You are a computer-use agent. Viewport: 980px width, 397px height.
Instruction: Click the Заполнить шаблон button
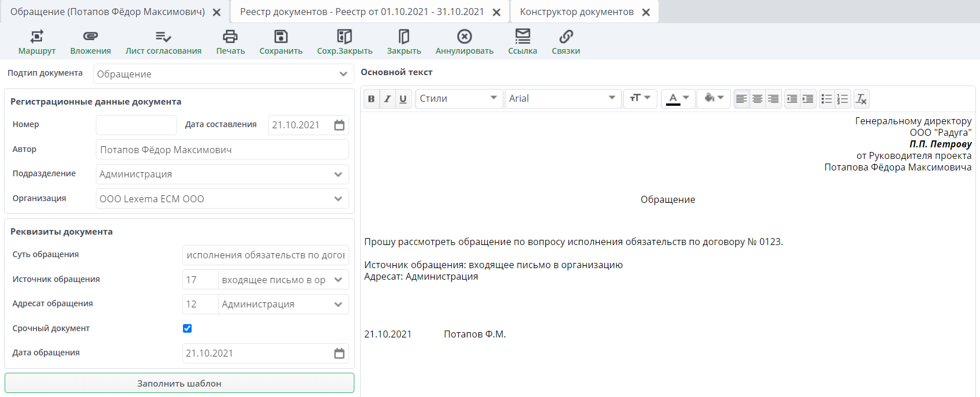pos(179,383)
